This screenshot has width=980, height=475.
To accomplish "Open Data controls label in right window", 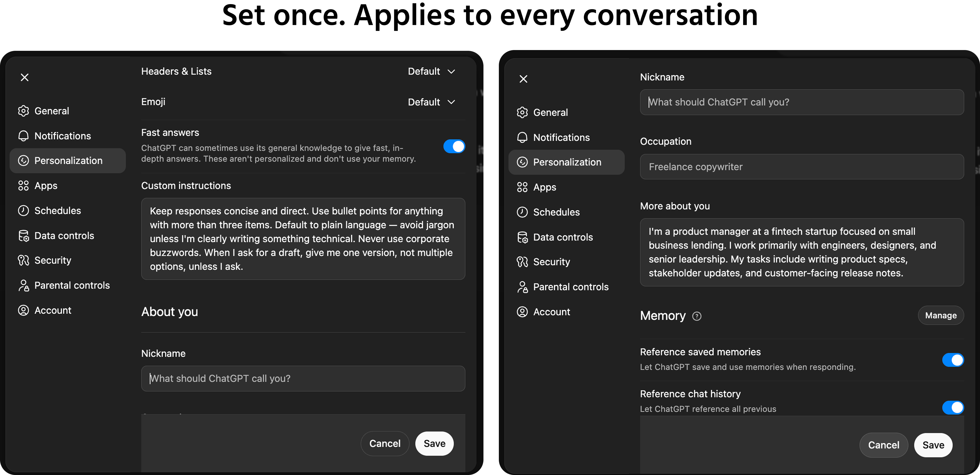I will [563, 237].
